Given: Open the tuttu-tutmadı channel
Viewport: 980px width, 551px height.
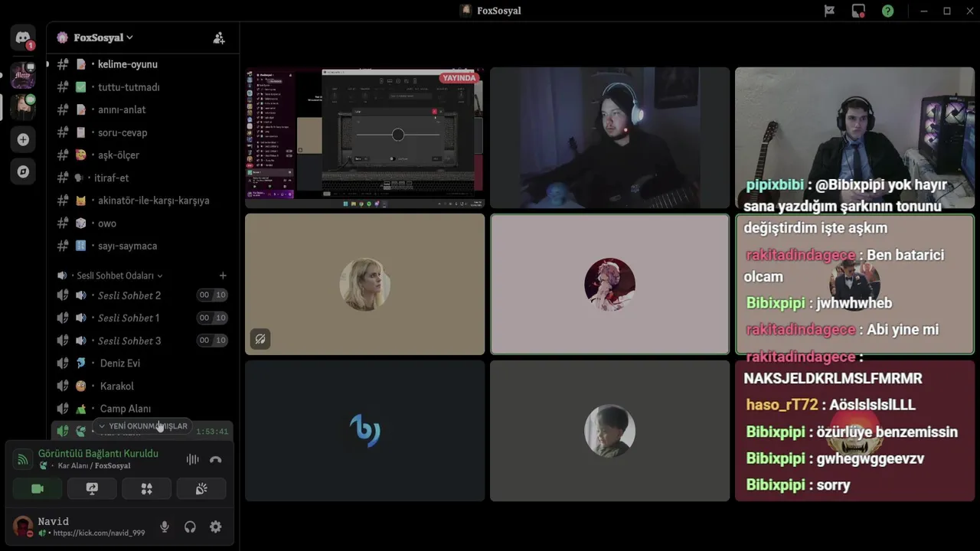Looking at the screenshot, I should coord(142,87).
